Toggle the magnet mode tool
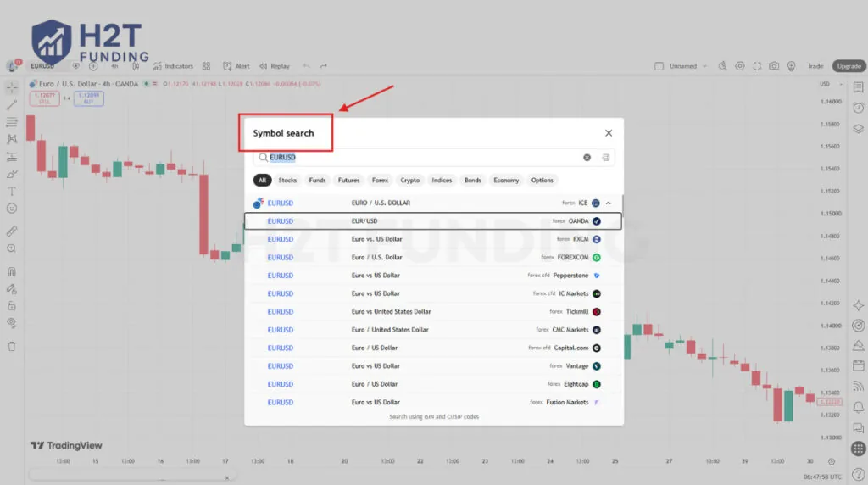This screenshot has height=485, width=868. (12, 271)
